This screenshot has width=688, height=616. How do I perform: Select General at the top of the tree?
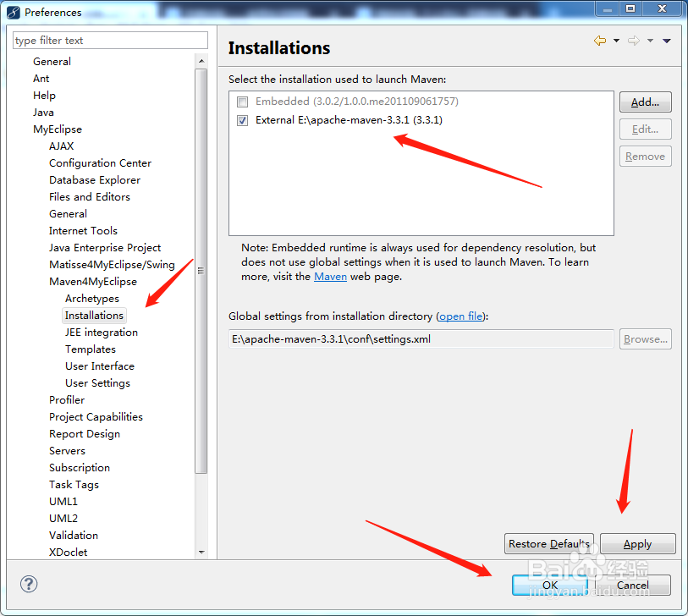pyautogui.click(x=52, y=62)
